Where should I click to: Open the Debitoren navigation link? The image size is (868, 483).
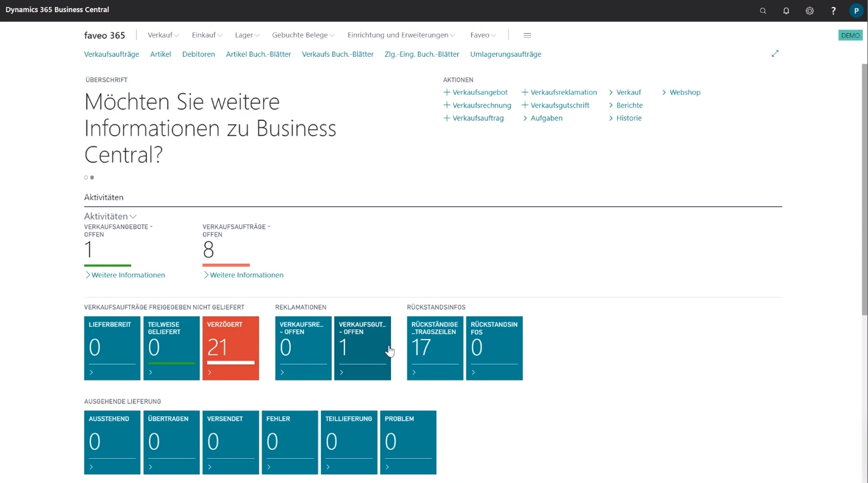tap(199, 54)
